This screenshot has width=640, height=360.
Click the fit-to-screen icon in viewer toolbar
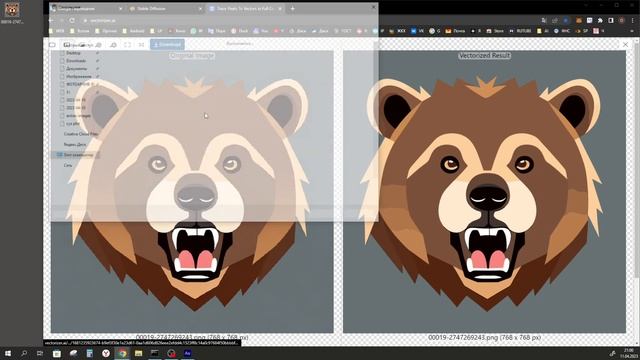[127, 44]
